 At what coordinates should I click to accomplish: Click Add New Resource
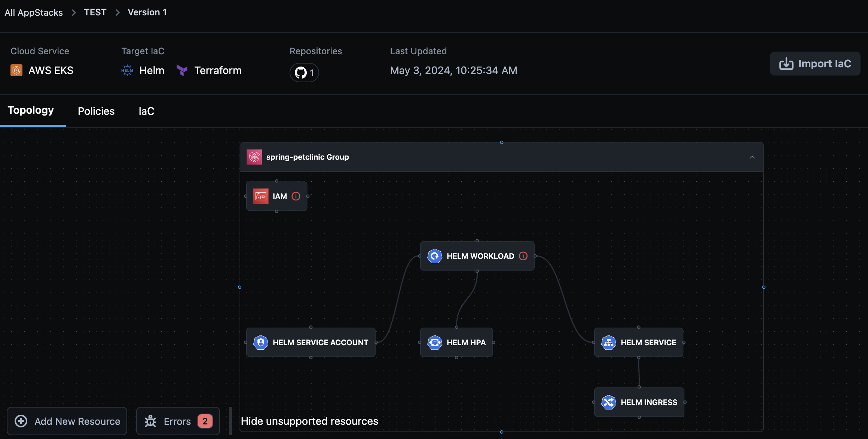click(x=67, y=421)
